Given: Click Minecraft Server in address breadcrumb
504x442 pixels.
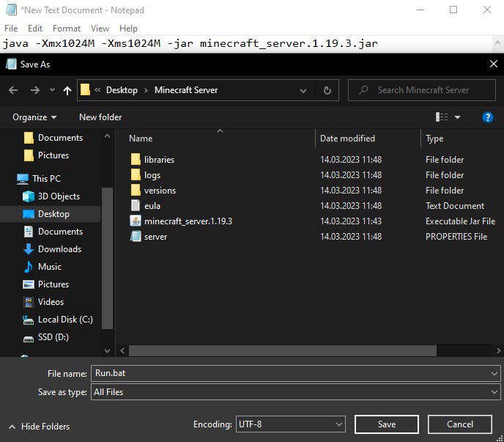Looking at the screenshot, I should pyautogui.click(x=186, y=90).
